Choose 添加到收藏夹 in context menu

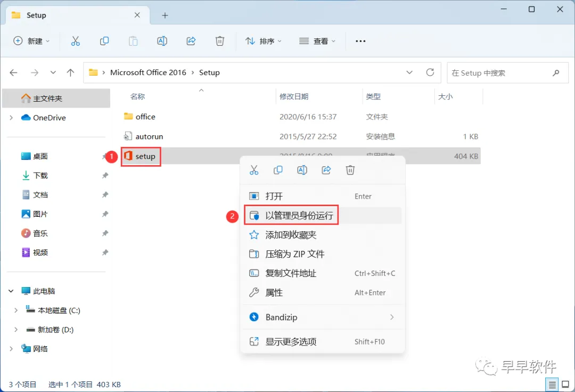323,235
